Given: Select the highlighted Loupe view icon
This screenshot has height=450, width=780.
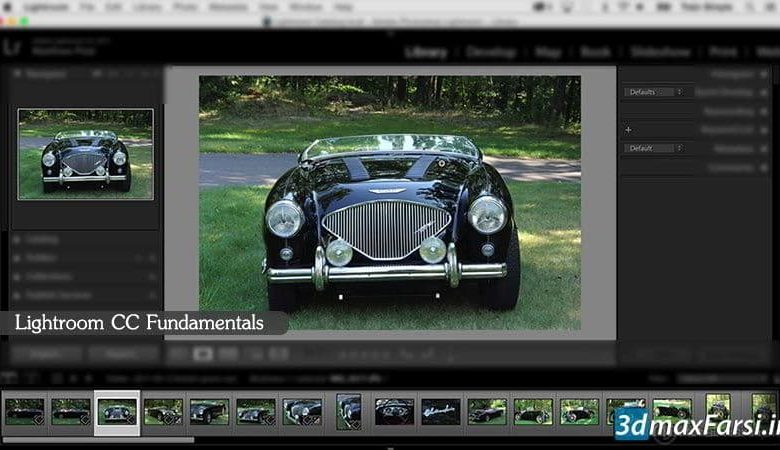Looking at the screenshot, I should (x=202, y=354).
